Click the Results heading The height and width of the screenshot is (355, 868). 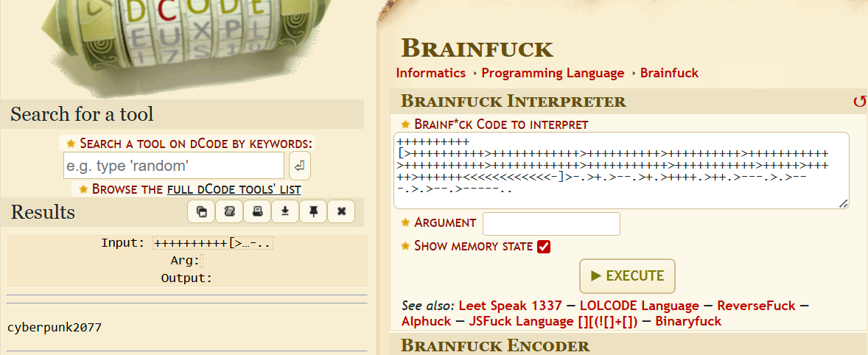[x=43, y=212]
